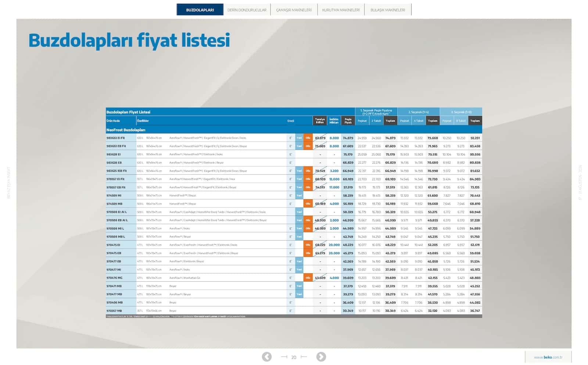The height and width of the screenshot is (365, 588).
Task: Click the NeoFrost Buzdolapları section header
Action: 126,130
